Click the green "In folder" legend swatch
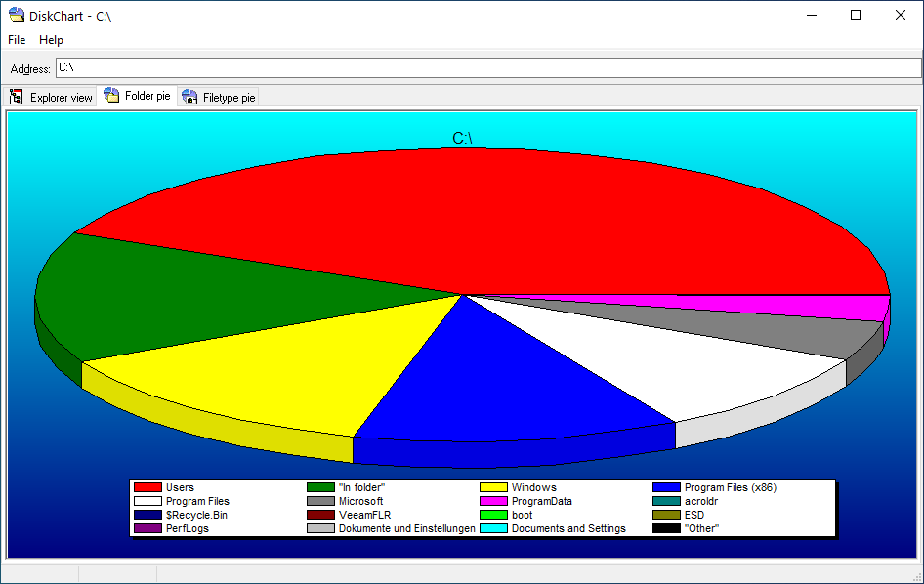 coord(320,487)
